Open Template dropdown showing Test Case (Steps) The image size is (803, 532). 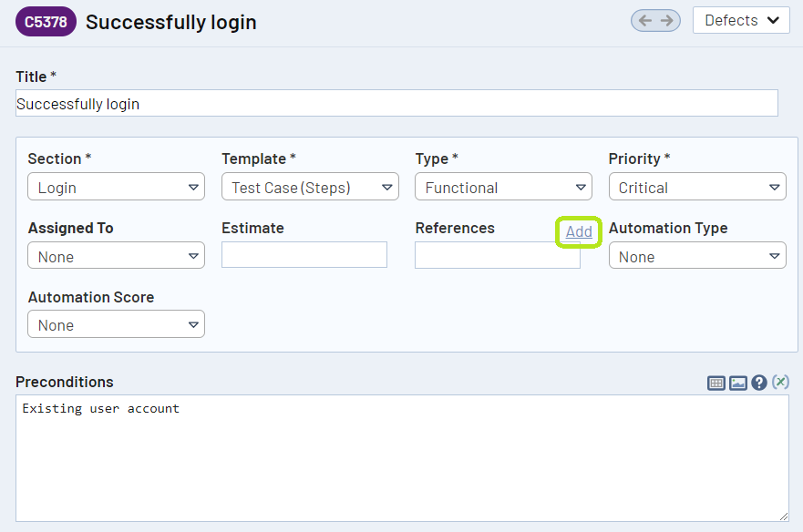coord(310,188)
